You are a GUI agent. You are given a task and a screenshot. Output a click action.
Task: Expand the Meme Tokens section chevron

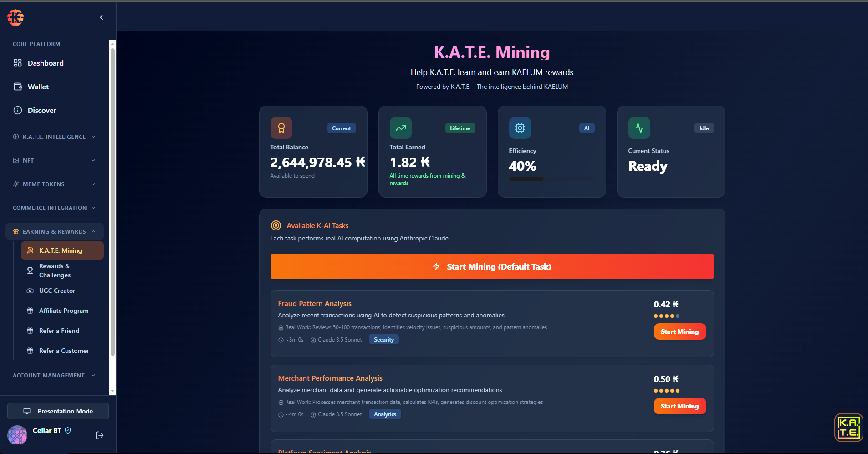[93, 184]
